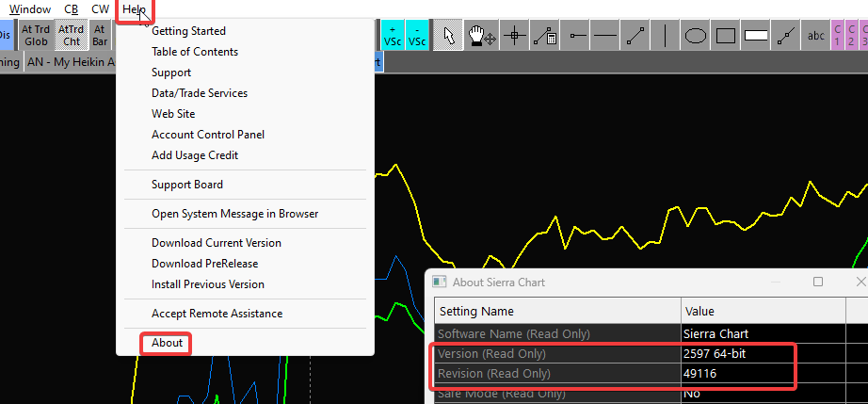Select Add Usage Credit
This screenshot has width=868, height=404.
pyautogui.click(x=195, y=155)
